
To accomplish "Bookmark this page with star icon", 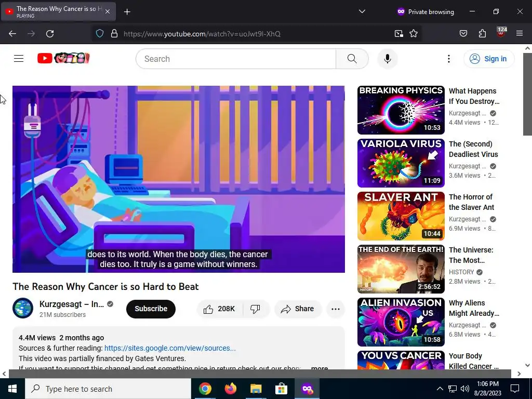I will tap(413, 34).
